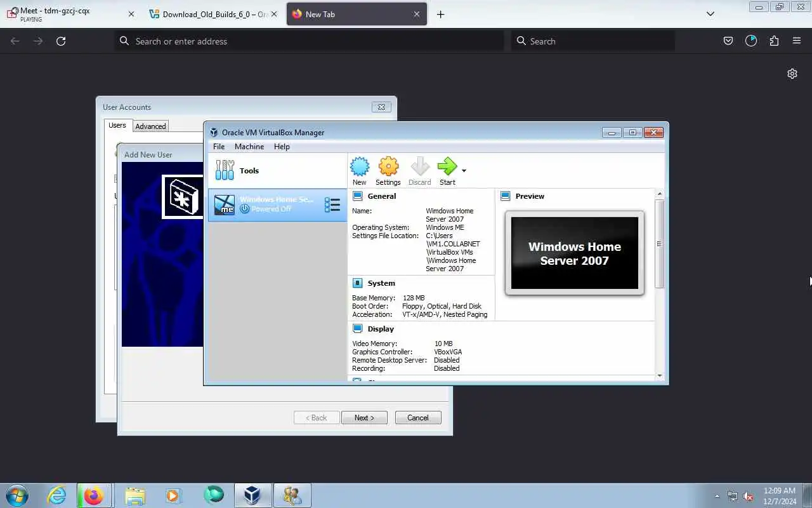Click the VM preview thumbnail
Screen dimensions: 812x508
tap(575, 253)
